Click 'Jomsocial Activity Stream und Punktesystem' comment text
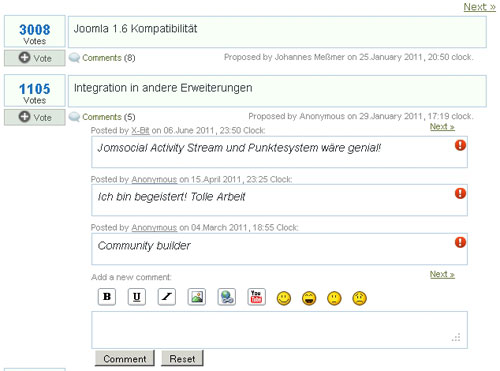 click(x=239, y=148)
